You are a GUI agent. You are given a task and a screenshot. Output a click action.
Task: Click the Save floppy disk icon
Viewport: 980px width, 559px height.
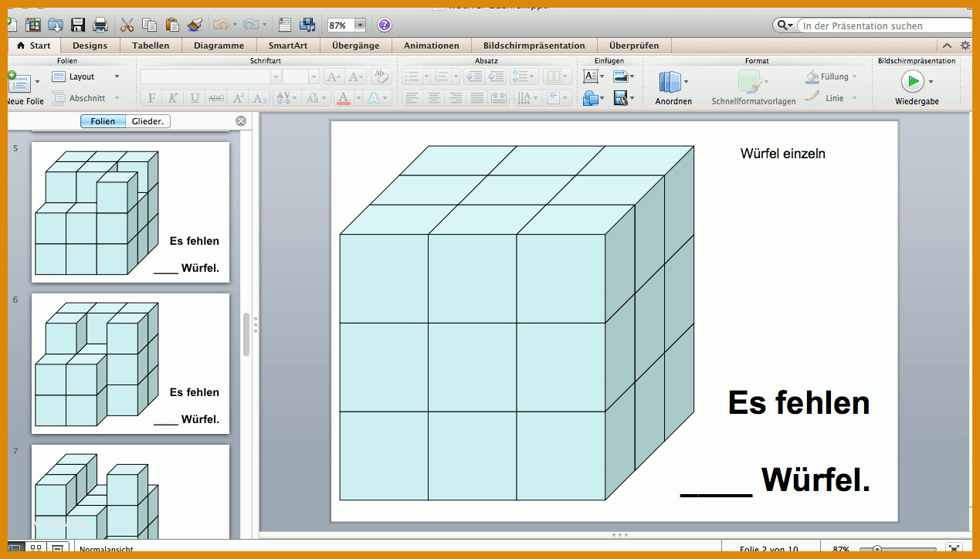78,25
